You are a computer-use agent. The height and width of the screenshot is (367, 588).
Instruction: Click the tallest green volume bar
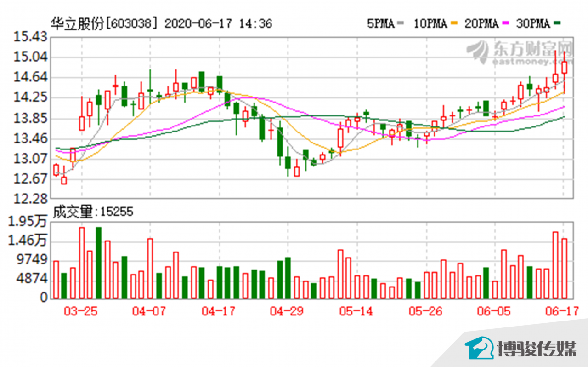(x=98, y=263)
